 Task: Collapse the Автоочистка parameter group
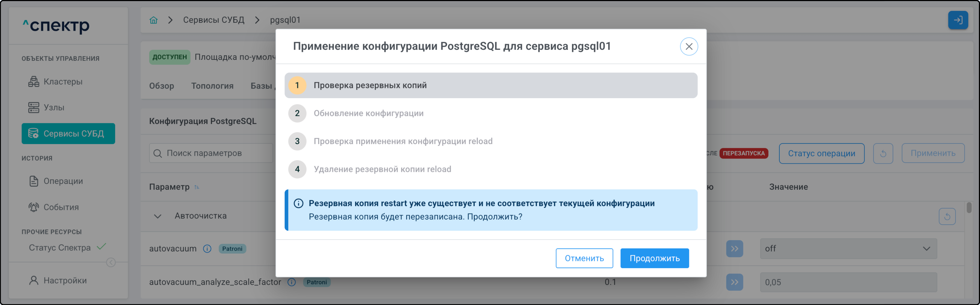tap(158, 216)
